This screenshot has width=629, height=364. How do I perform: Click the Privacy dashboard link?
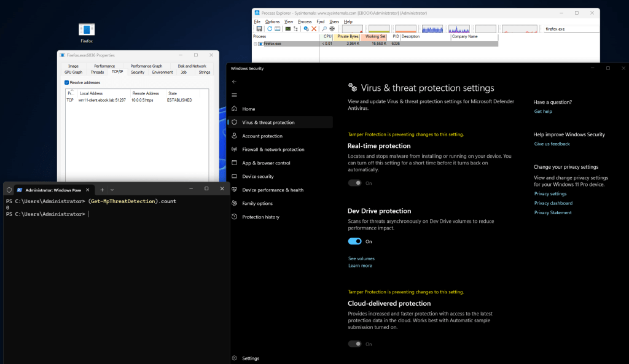point(553,203)
